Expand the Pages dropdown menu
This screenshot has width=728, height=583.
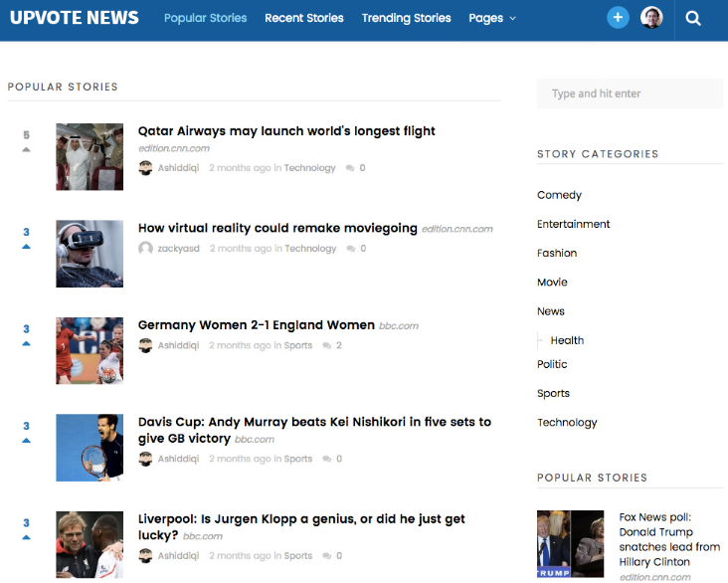point(491,18)
